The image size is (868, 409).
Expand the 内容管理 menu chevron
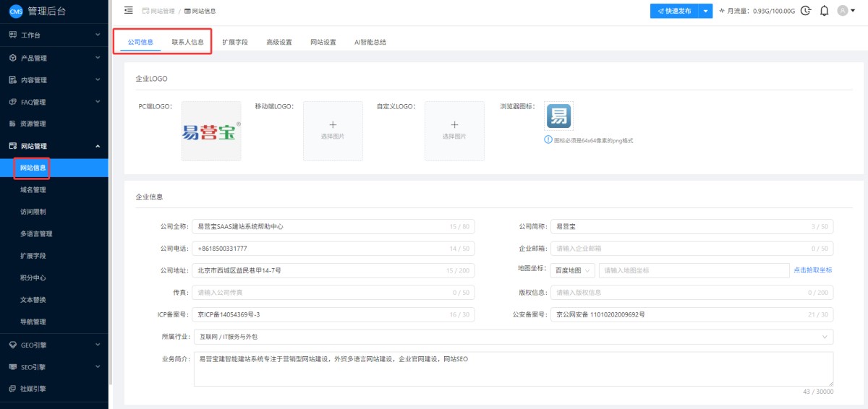(x=98, y=80)
